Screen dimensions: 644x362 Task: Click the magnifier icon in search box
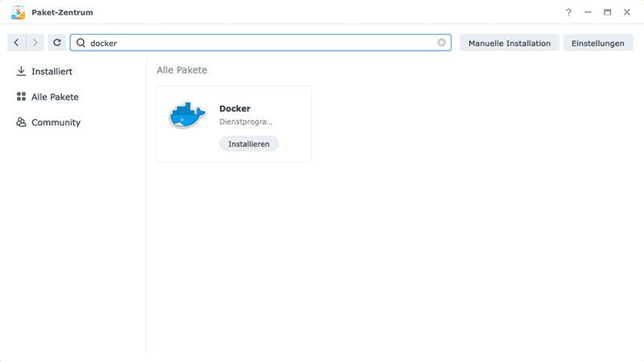point(81,43)
